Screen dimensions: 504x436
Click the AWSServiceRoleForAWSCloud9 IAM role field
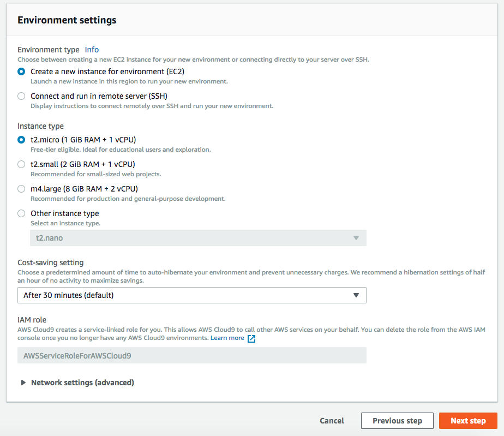(x=191, y=356)
